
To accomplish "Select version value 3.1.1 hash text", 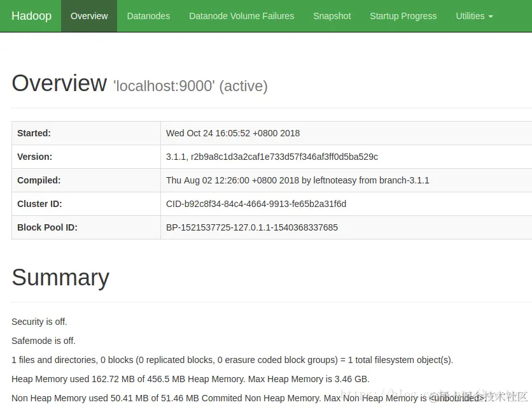I will 272,157.
